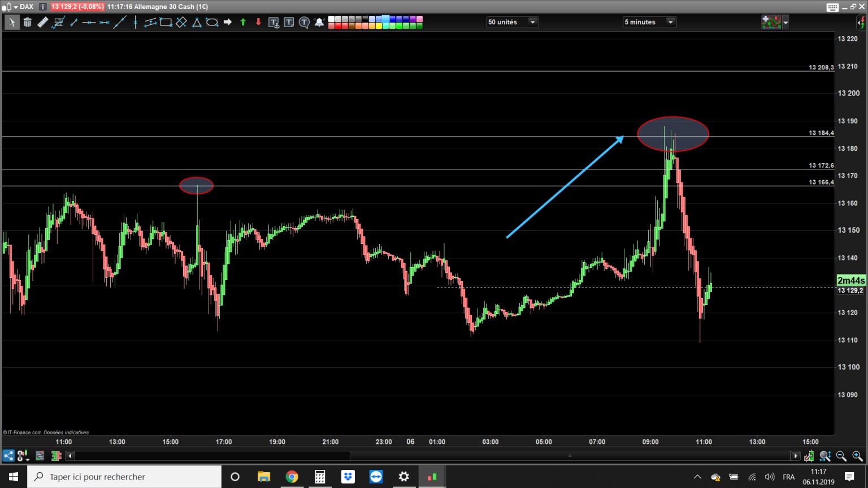Image resolution: width=868 pixels, height=488 pixels.
Task: Select the horizontal line drawing tool
Action: click(x=89, y=22)
